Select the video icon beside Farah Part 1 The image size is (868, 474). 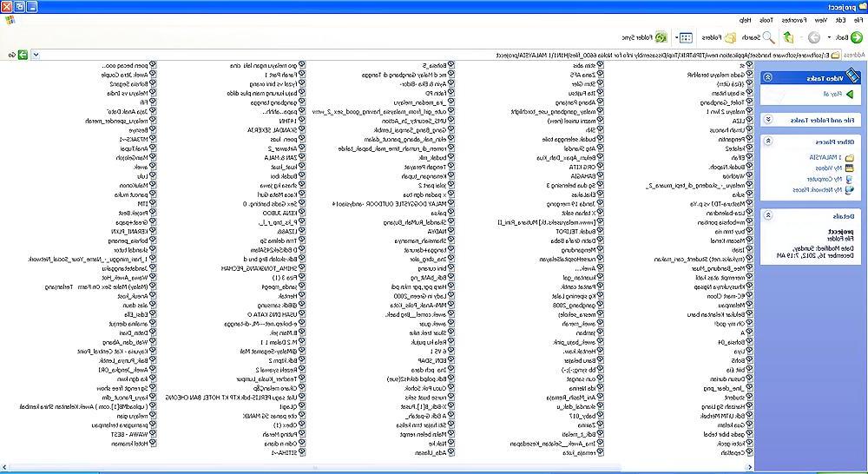[302, 74]
